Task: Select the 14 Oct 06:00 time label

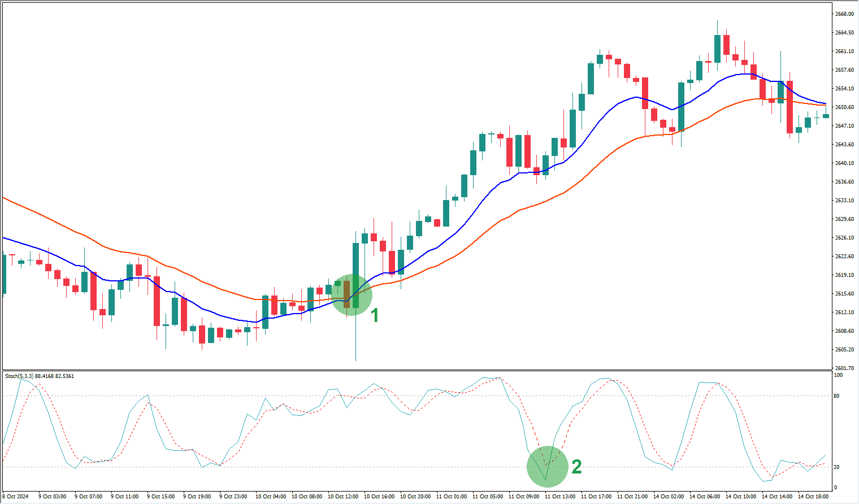Action: click(x=705, y=497)
